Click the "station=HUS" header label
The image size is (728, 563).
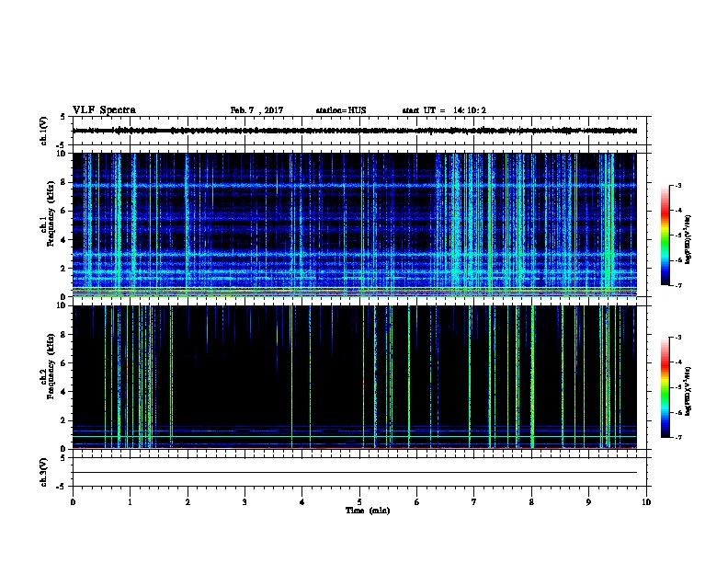[x=341, y=110]
